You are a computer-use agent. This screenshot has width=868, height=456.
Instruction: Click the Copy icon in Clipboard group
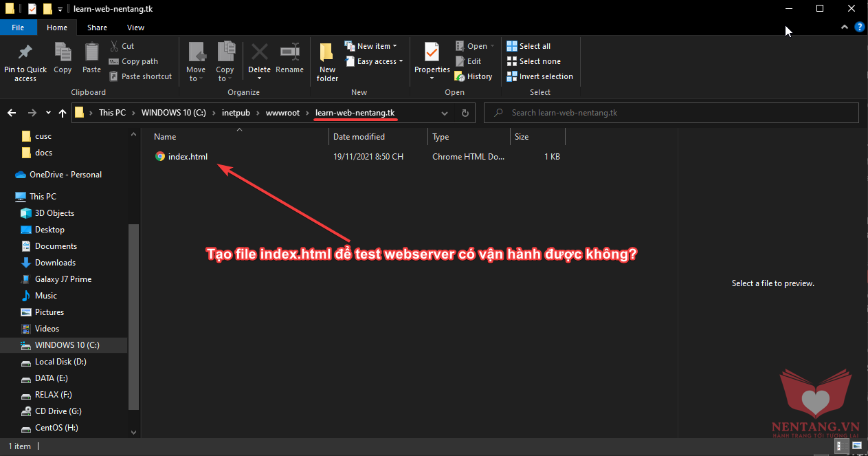[x=63, y=54]
